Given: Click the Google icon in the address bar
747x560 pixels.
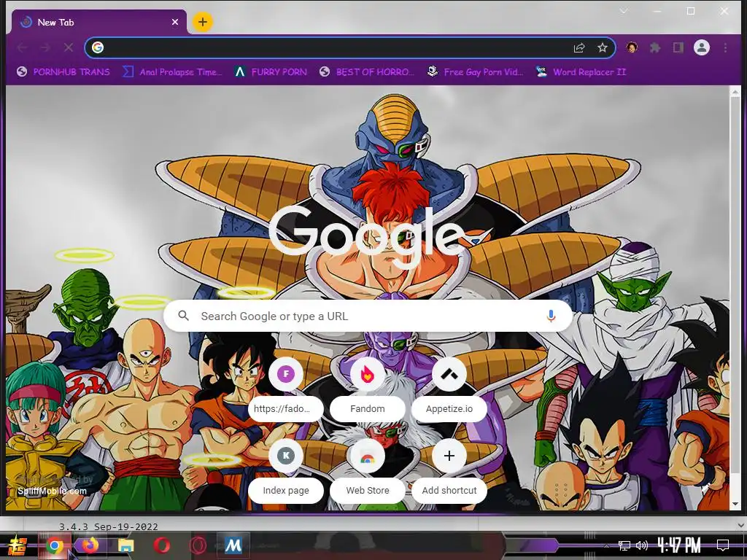Looking at the screenshot, I should coord(98,47).
